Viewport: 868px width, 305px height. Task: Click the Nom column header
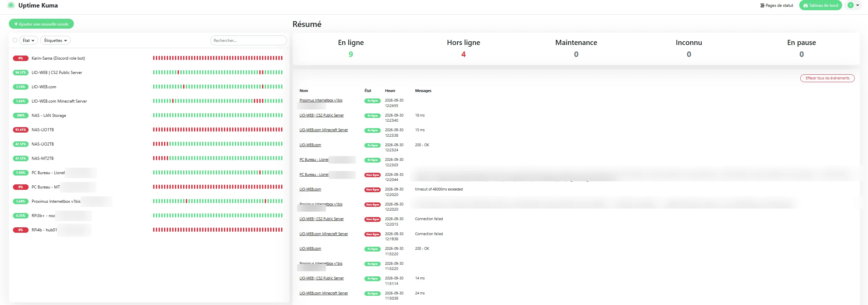coord(304,91)
